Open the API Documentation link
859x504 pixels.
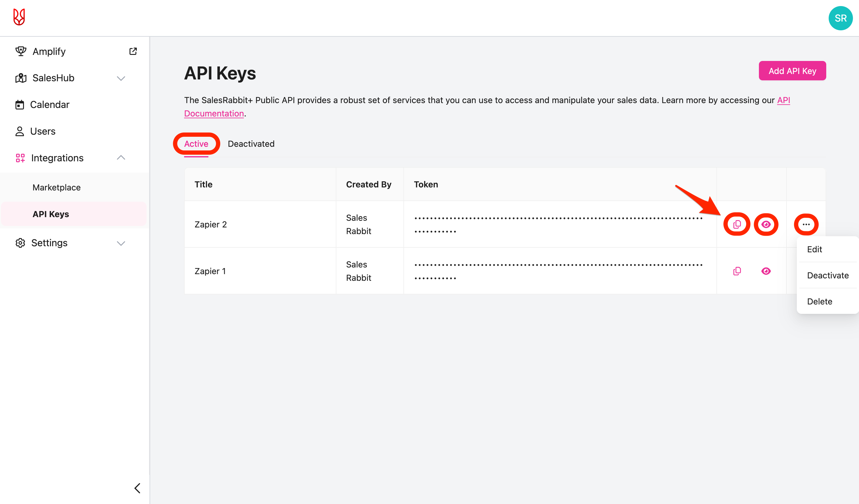click(x=214, y=113)
